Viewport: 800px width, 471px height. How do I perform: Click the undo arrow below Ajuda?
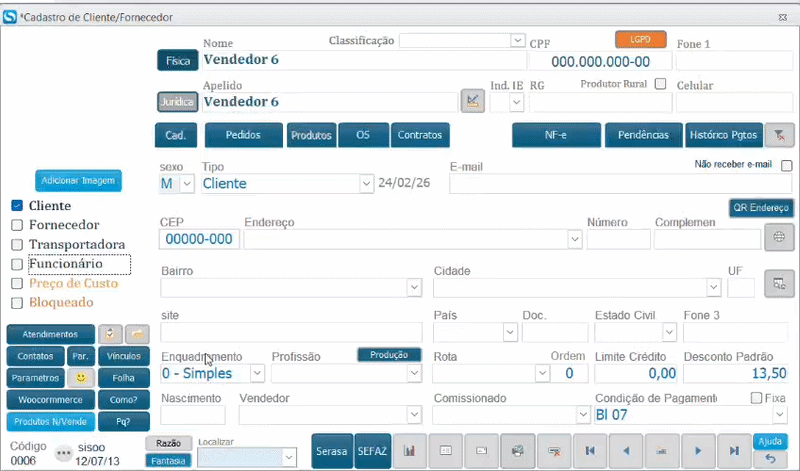770,458
